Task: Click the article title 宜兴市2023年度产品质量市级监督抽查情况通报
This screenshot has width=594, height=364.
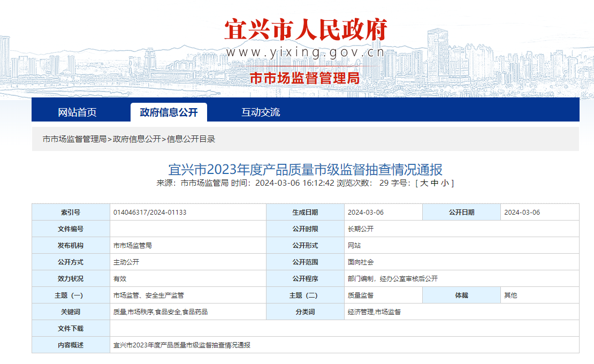Action: 305,170
